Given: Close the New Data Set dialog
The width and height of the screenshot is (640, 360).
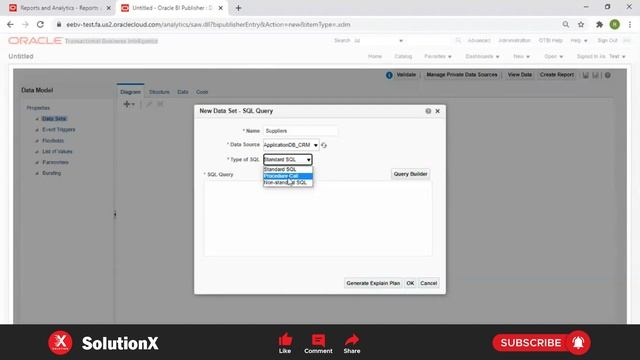Looking at the screenshot, I should point(438,111).
